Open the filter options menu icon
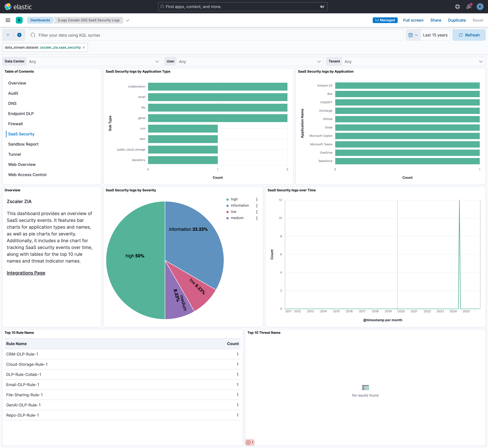Screen dimensions: 488x448 click(x=8, y=35)
